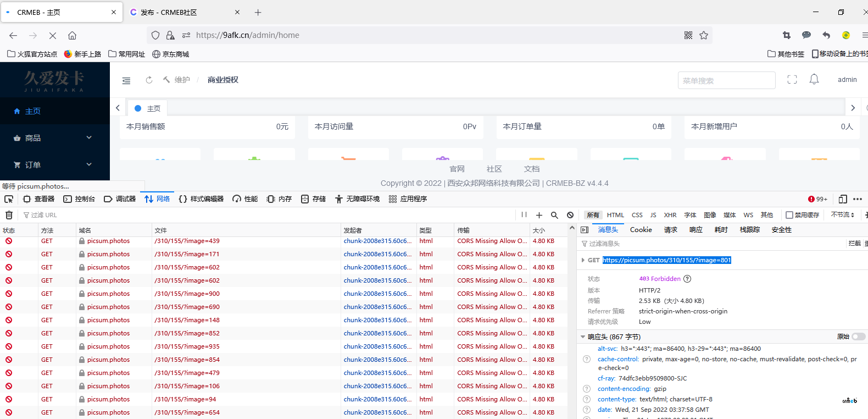Switch to the 控制台 devtools tab
The height and width of the screenshot is (419, 868).
point(79,199)
